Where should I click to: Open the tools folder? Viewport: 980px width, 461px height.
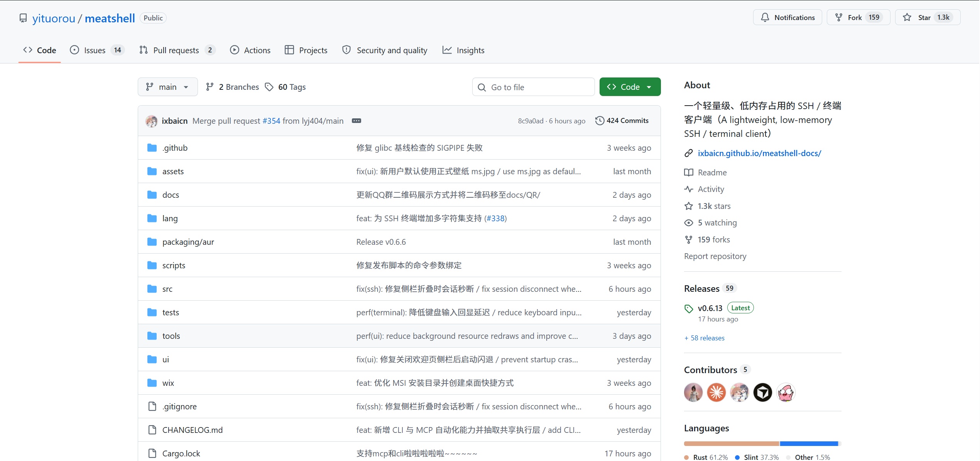click(171, 336)
